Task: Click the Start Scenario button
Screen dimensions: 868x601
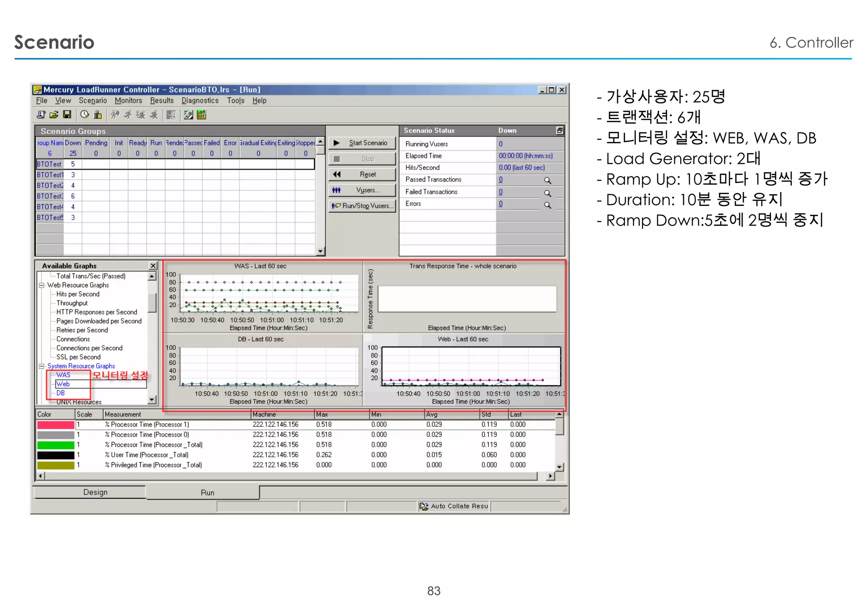Action: [362, 143]
